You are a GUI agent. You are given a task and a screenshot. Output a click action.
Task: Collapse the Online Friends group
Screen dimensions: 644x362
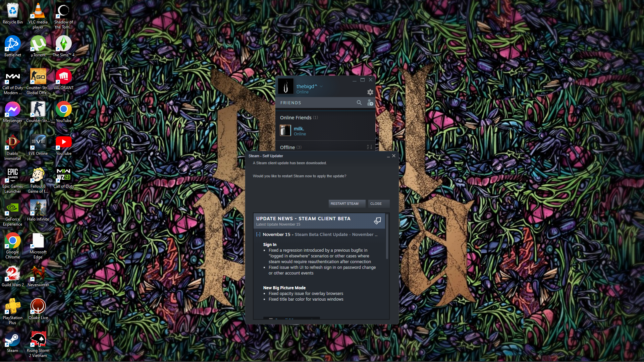click(299, 118)
